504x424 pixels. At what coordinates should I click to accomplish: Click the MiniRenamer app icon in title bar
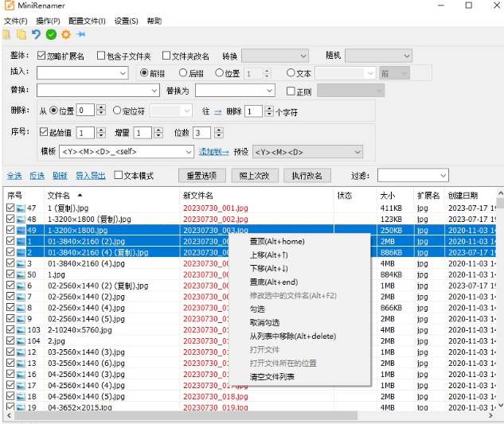[x=10, y=6]
